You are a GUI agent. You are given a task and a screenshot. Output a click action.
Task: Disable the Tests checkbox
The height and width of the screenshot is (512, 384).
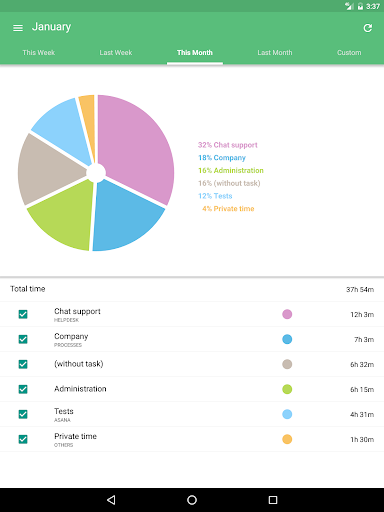pos(23,414)
